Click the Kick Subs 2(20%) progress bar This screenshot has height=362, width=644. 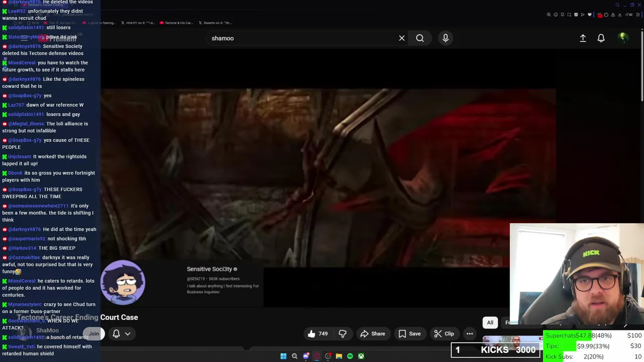tap(594, 356)
